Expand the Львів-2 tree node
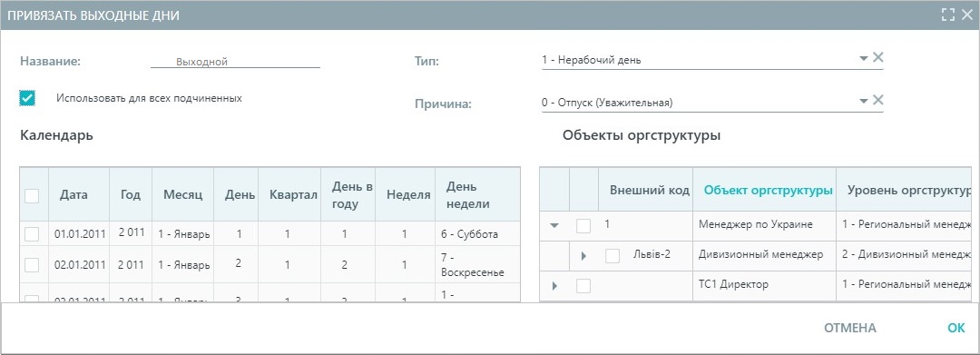 click(x=583, y=256)
